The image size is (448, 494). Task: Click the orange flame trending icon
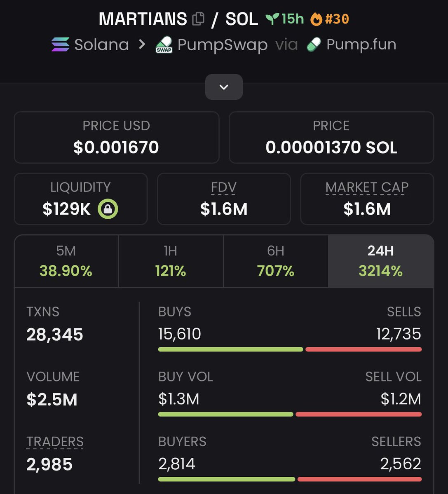(316, 19)
